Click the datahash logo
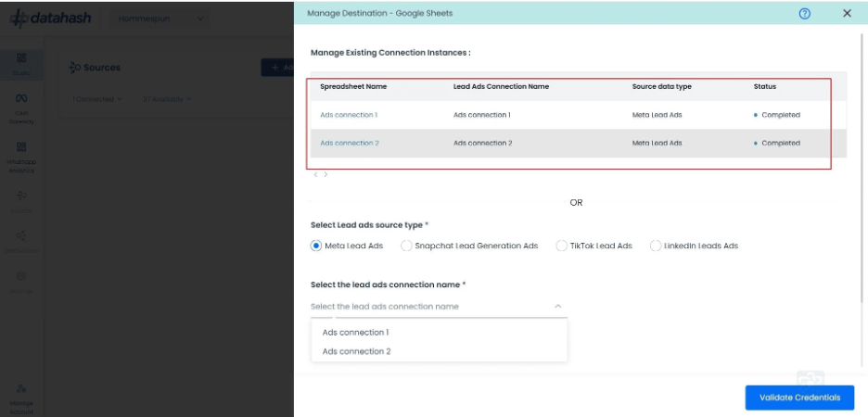 point(50,19)
